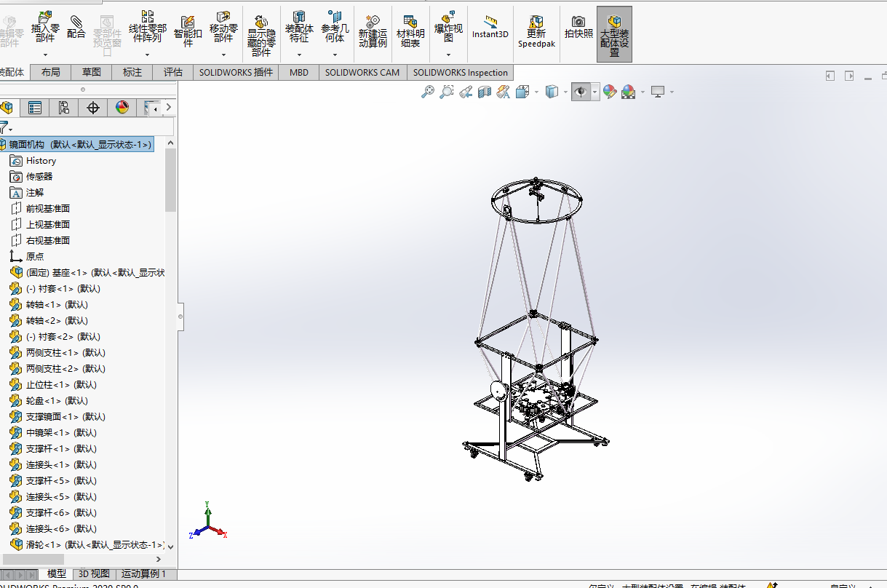Click the 插入零部件 (Insert Components) tool
The image size is (887, 588).
(45, 27)
